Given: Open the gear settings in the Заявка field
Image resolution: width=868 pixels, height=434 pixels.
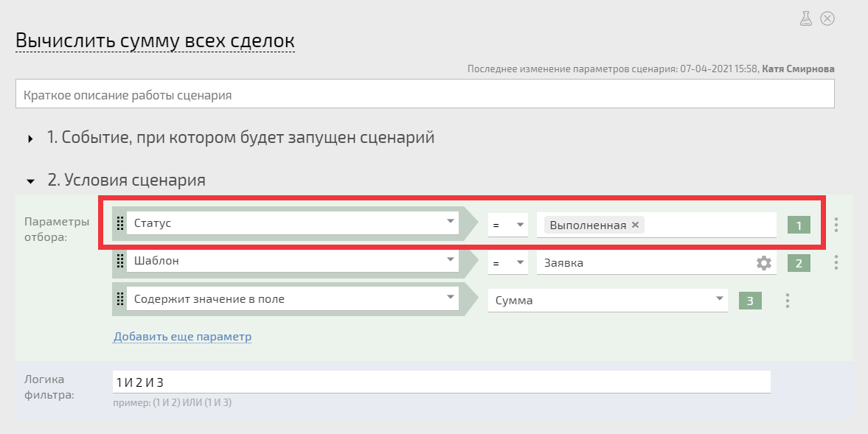Looking at the screenshot, I should tap(764, 262).
